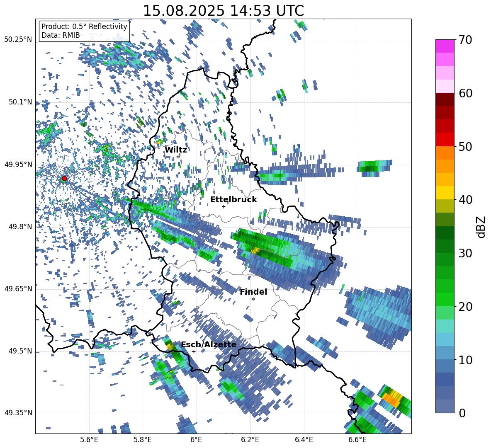Click the 50 tick on the colorbar
491x448 pixels.
coord(465,146)
